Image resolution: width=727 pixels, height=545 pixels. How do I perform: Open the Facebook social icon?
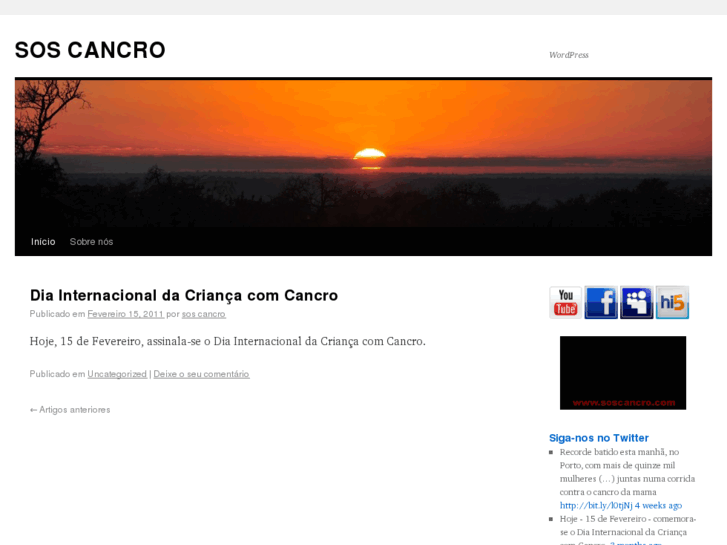(x=601, y=302)
